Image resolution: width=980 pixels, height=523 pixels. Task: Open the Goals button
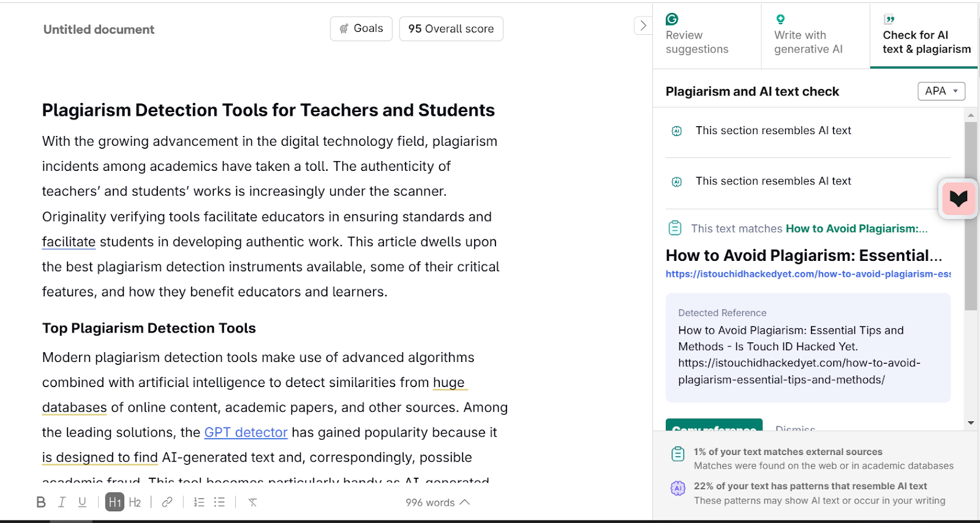pyautogui.click(x=361, y=29)
